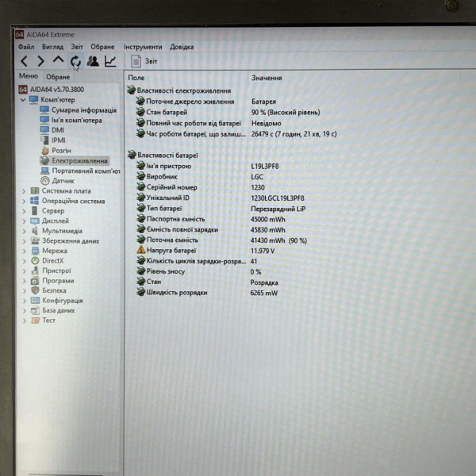Select the DMI tree item

[52, 130]
